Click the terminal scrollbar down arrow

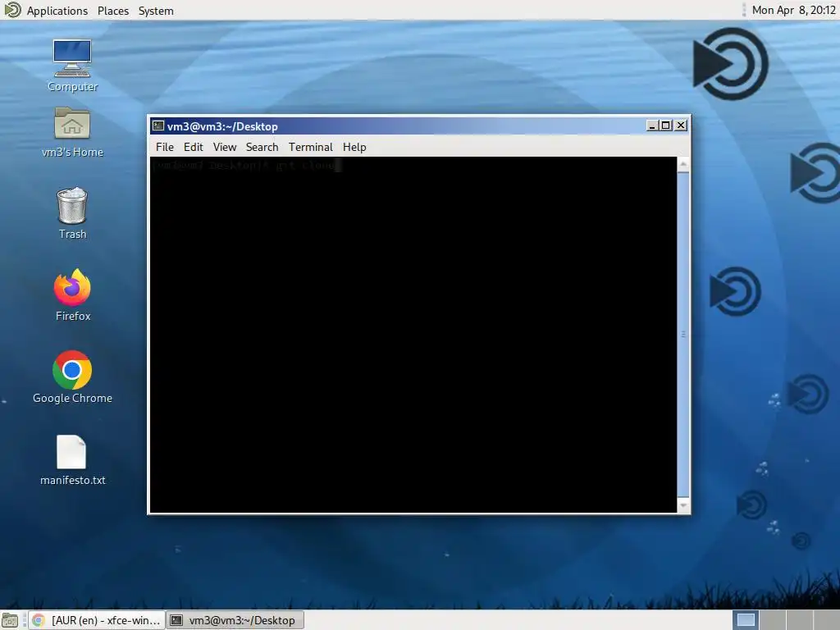(683, 505)
